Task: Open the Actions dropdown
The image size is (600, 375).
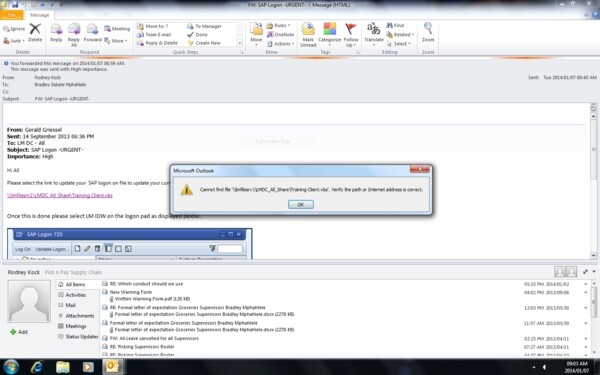Action: pyautogui.click(x=281, y=44)
